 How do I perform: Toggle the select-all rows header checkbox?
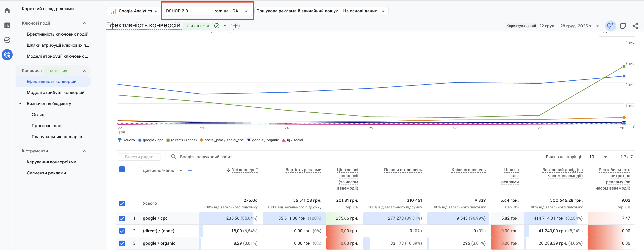tap(122, 169)
